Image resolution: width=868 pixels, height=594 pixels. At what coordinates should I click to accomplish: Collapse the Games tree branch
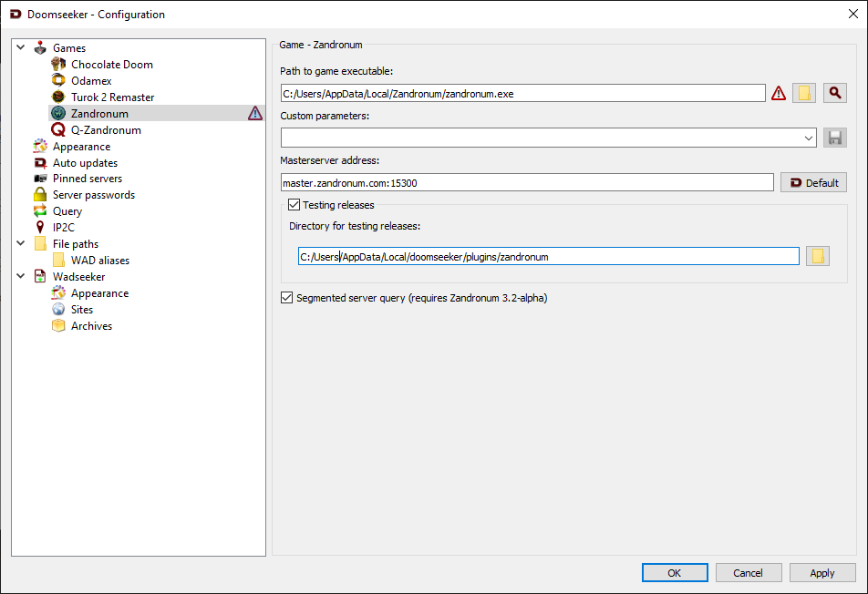point(20,47)
